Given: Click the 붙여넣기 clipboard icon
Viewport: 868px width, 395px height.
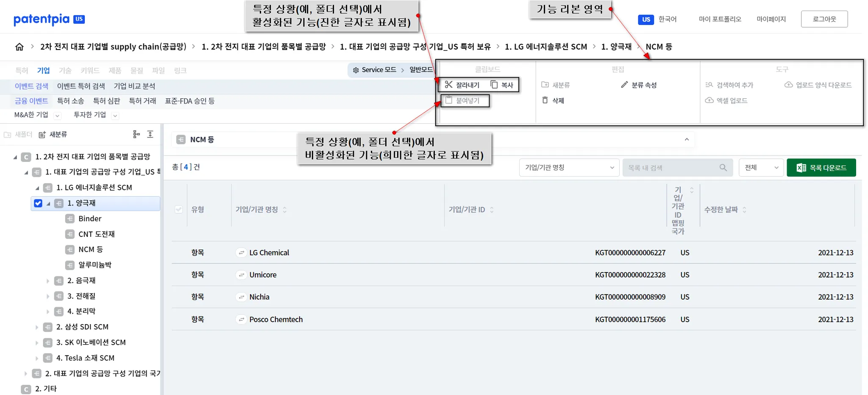Looking at the screenshot, I should 448,100.
